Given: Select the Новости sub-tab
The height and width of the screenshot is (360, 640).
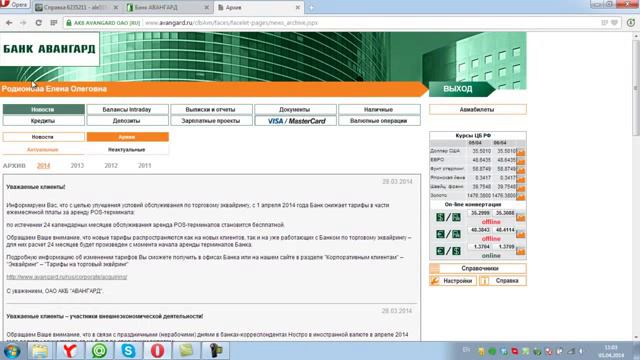Looking at the screenshot, I should coord(44,137).
